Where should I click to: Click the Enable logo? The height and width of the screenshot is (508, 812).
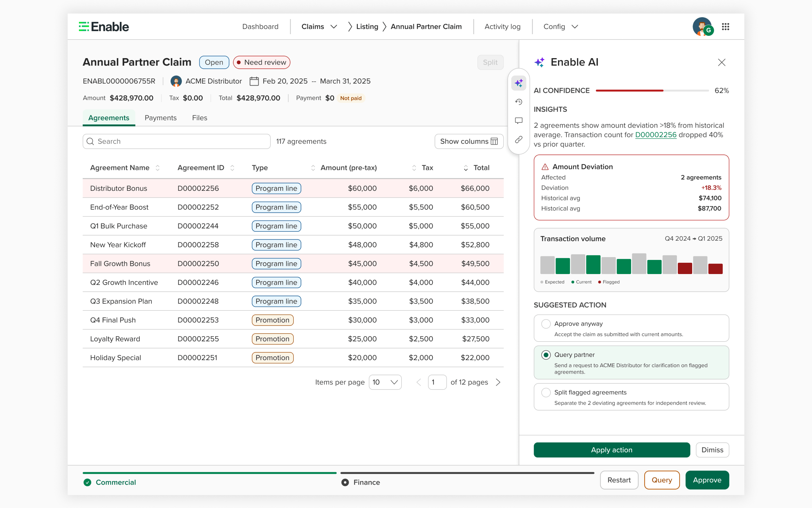click(x=104, y=27)
